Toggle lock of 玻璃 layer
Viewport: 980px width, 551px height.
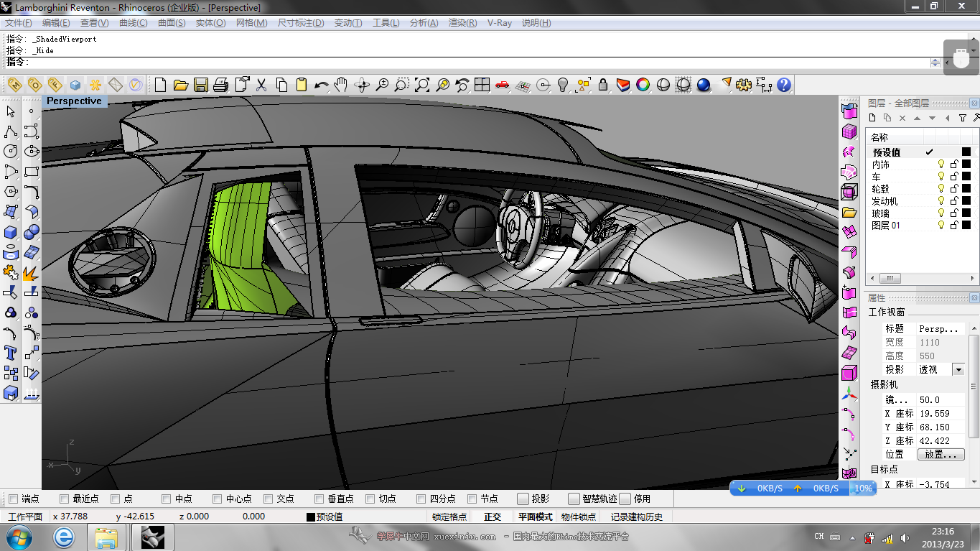(x=954, y=213)
